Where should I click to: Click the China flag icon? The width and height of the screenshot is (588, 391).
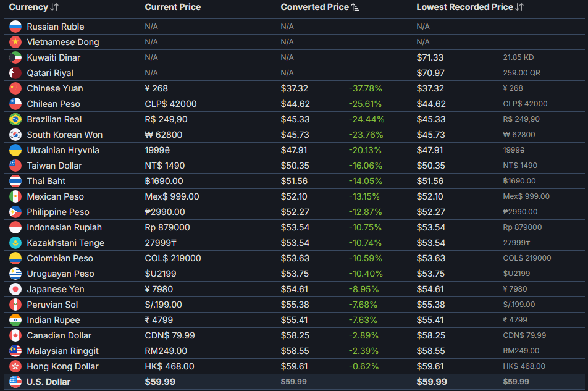point(15,88)
